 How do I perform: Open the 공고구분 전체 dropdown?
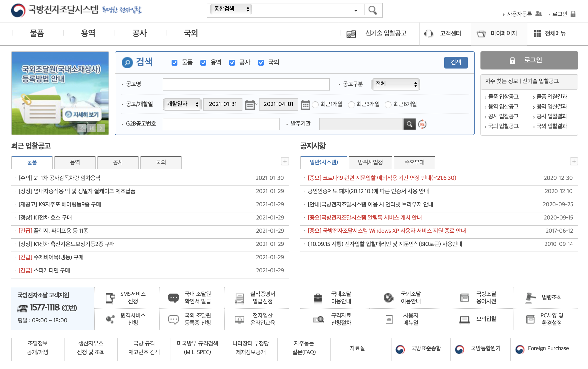(x=396, y=84)
